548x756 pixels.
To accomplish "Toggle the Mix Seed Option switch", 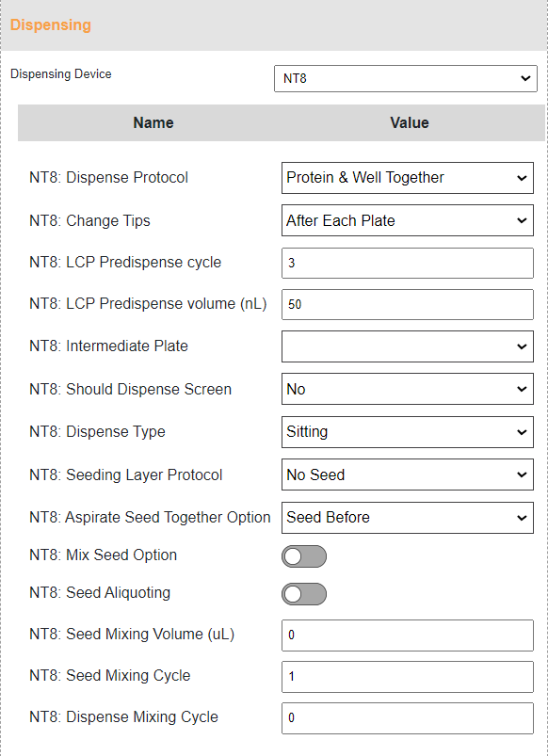I will click(x=304, y=556).
